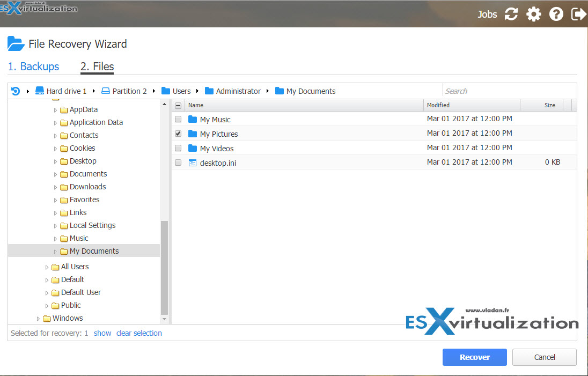Expand the My Documents tree node
588x376 pixels.
point(55,252)
